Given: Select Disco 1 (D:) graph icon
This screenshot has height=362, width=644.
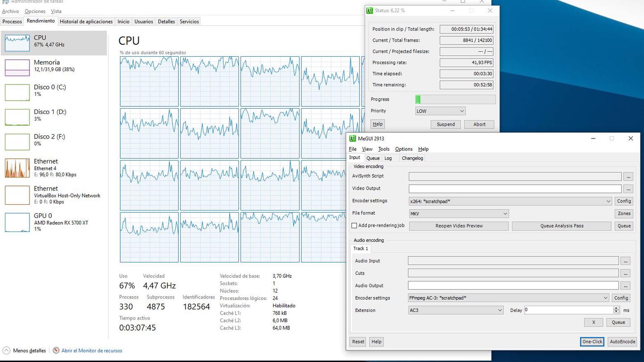Looking at the screenshot, I should (x=17, y=117).
